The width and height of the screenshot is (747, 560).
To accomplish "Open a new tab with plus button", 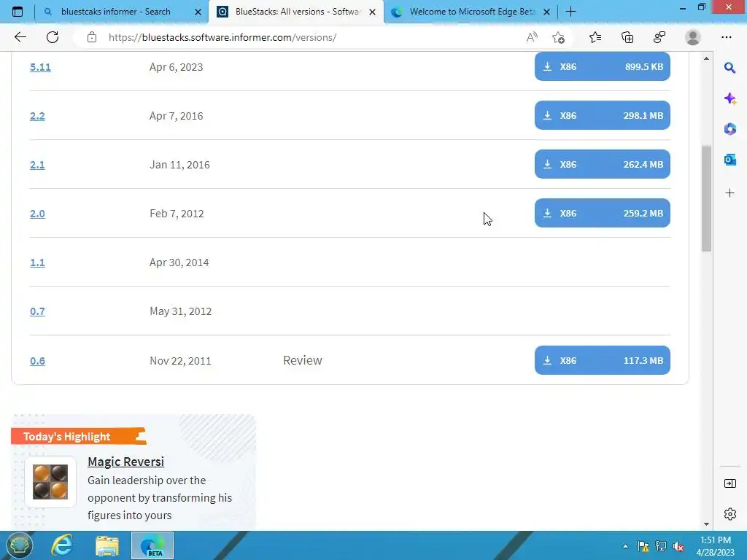I will coord(570,12).
